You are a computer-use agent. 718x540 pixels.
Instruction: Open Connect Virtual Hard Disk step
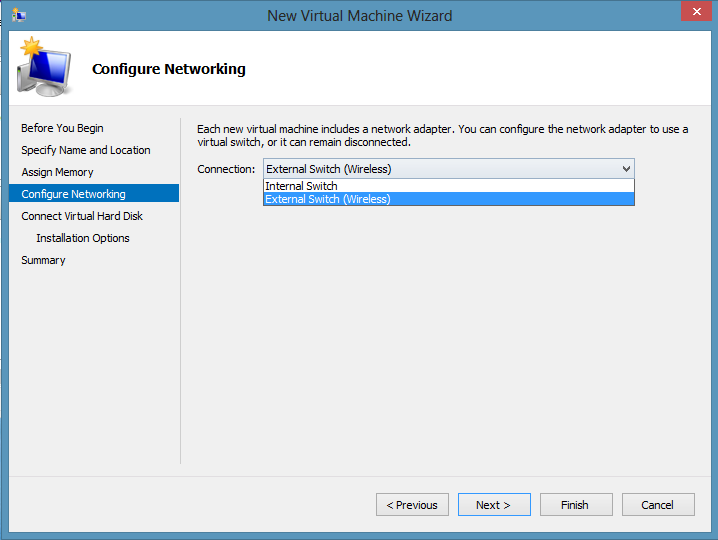pos(82,216)
